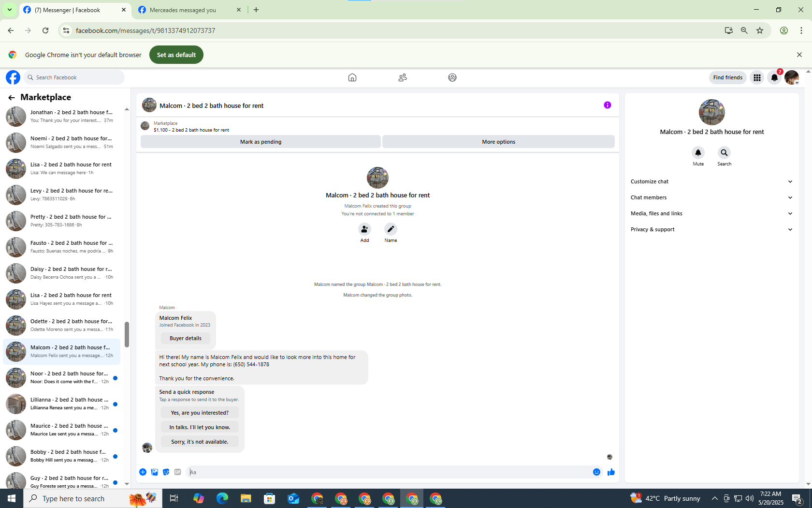
Task: Search in conversation with magnifier icon
Action: click(724, 153)
